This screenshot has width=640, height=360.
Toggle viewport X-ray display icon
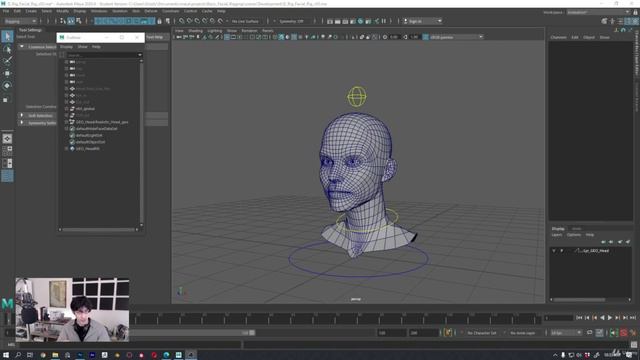pos(362,37)
